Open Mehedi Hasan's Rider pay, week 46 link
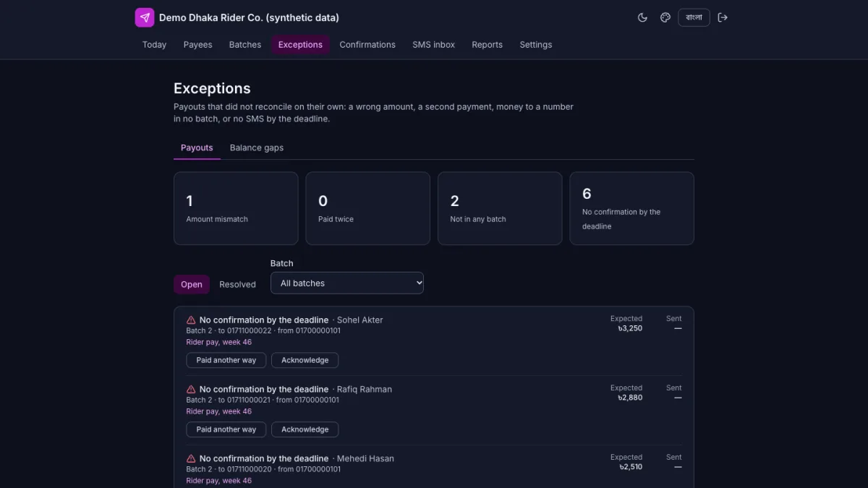The image size is (868, 488). tap(219, 481)
